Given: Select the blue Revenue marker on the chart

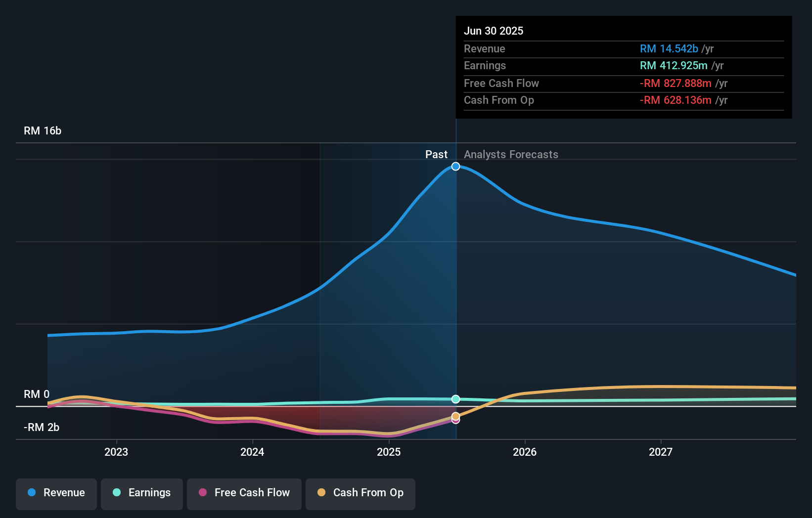Looking at the screenshot, I should 455,166.
